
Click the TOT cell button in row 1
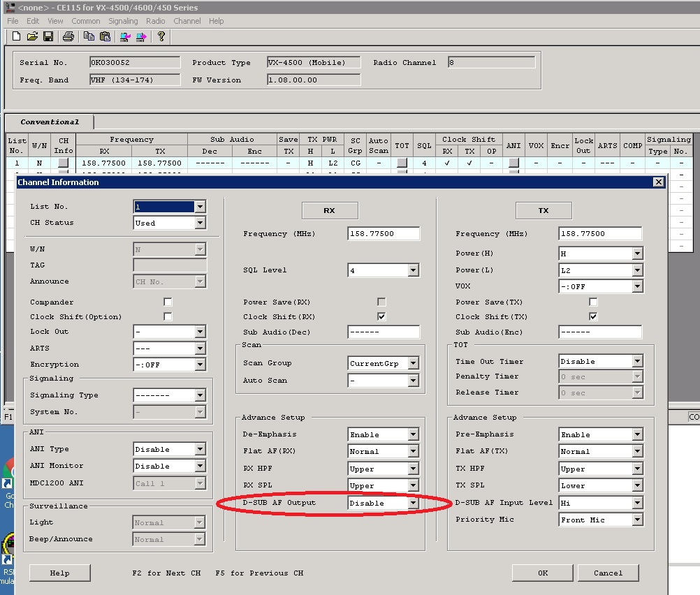[402, 163]
